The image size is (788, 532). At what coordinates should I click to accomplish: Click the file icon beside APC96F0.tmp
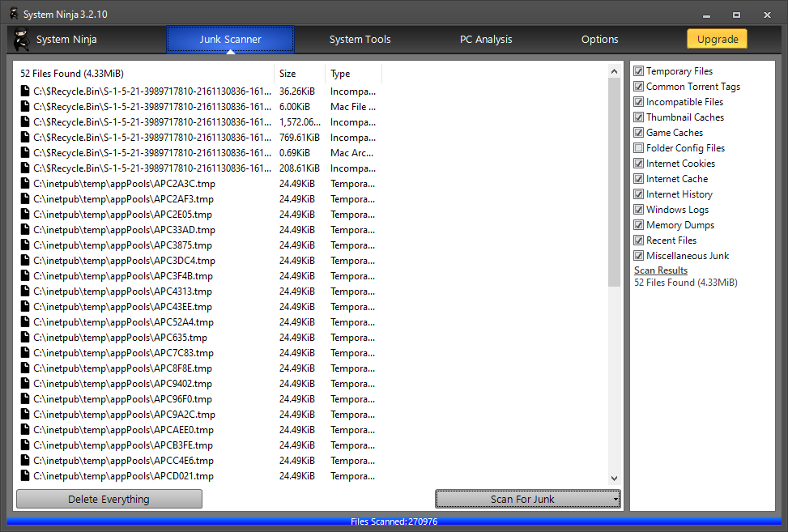tap(24, 399)
